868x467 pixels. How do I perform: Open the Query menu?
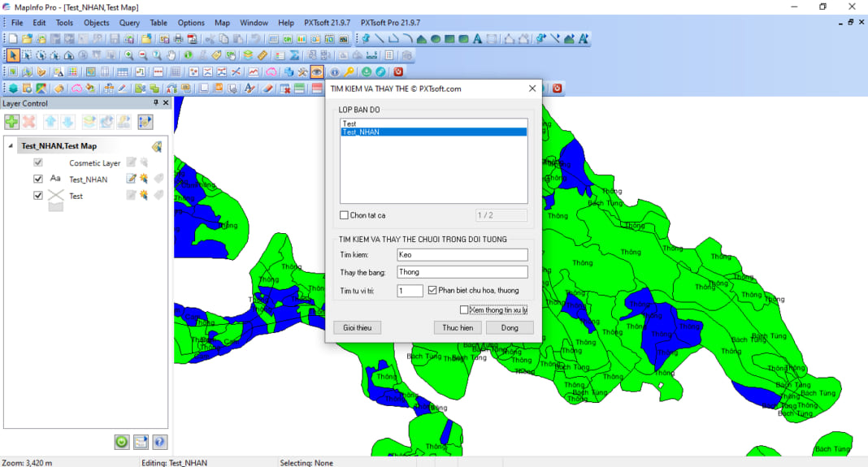pos(129,23)
